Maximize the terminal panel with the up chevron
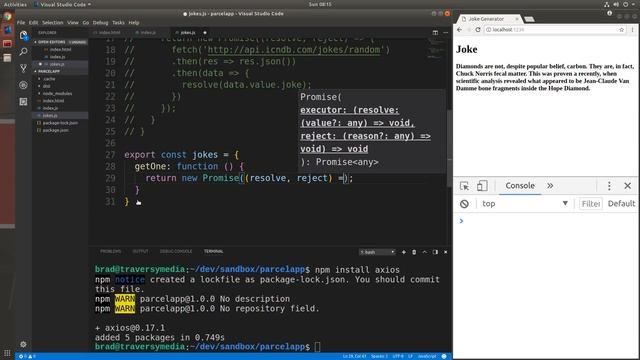The height and width of the screenshot is (360, 640). [424, 252]
